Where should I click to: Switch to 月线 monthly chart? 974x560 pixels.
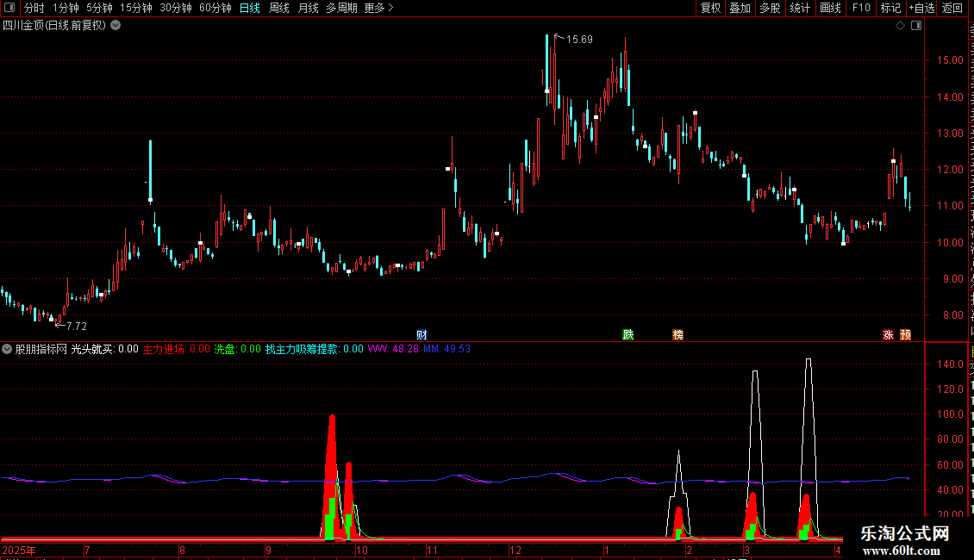tap(308, 8)
